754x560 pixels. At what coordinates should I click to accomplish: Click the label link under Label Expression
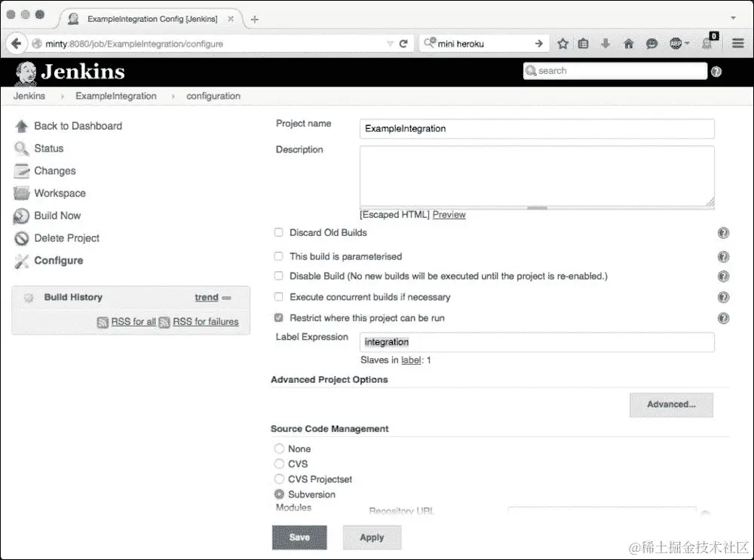click(411, 360)
